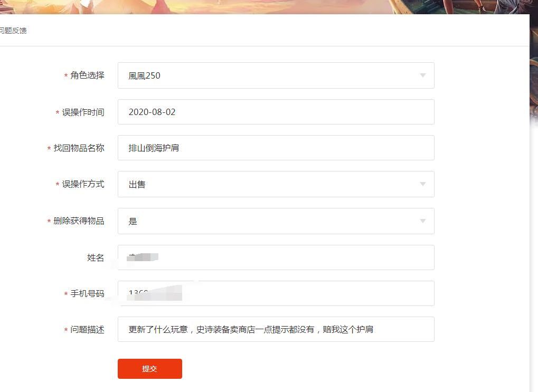Image resolution: width=538 pixels, height=392 pixels.
Task: Click the 找回物品名称 input field
Action: 276,148
